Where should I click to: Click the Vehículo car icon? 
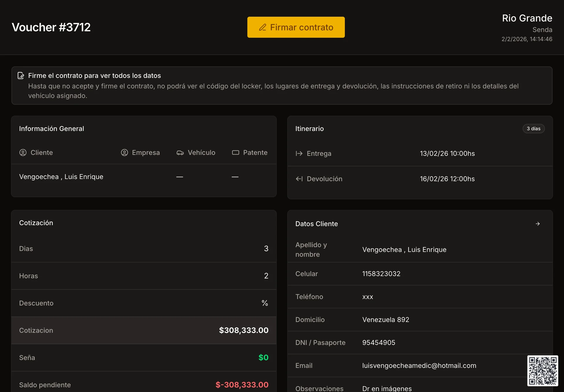point(180,153)
